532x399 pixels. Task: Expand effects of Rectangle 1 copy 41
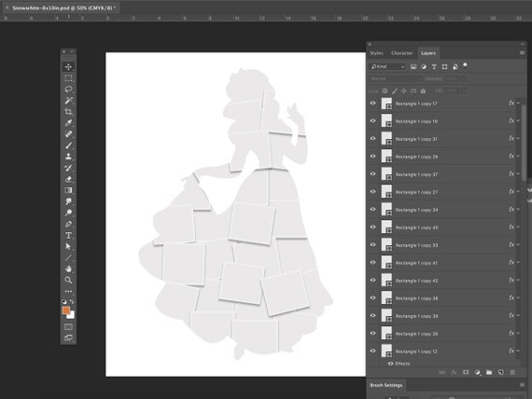point(518,263)
